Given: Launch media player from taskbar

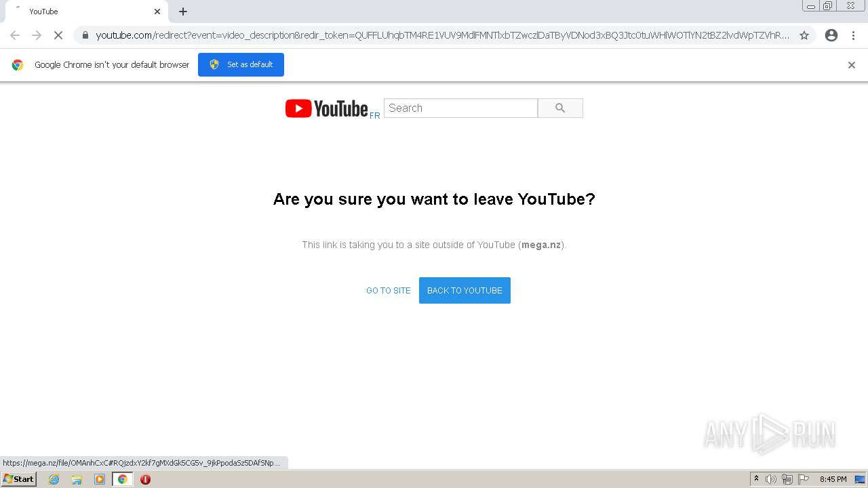Looking at the screenshot, I should point(100,479).
